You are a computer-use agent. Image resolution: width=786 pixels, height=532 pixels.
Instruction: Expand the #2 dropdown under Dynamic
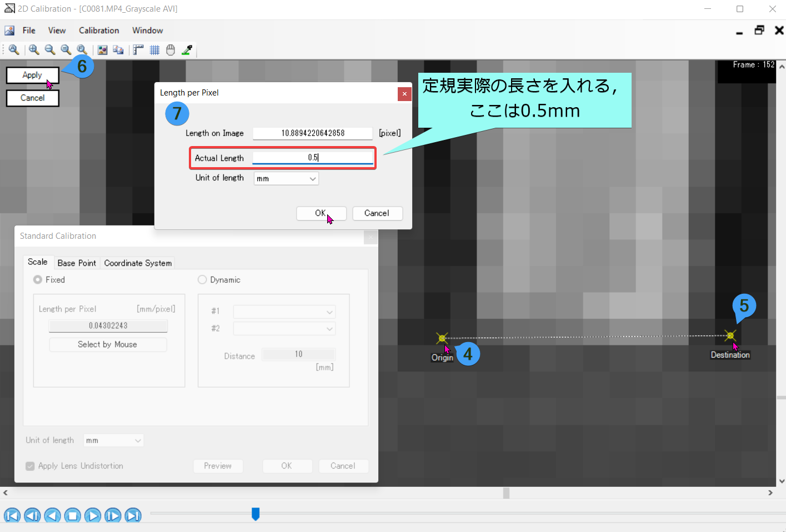click(284, 329)
